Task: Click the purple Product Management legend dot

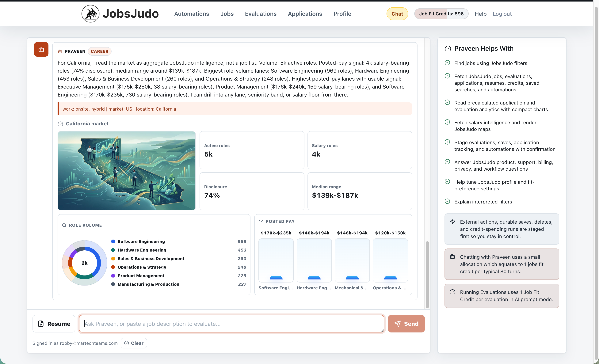Action: pos(113,275)
